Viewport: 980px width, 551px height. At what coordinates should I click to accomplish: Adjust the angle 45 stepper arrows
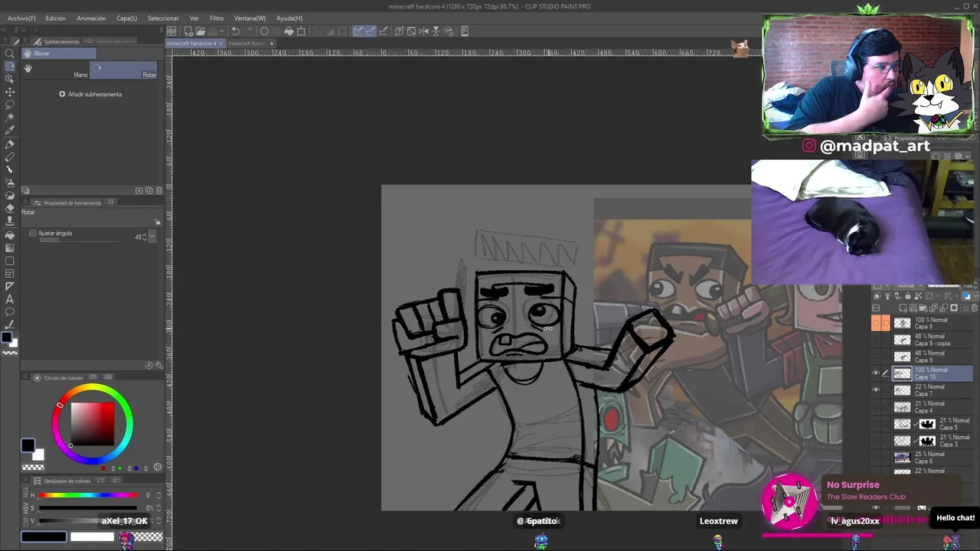[145, 237]
